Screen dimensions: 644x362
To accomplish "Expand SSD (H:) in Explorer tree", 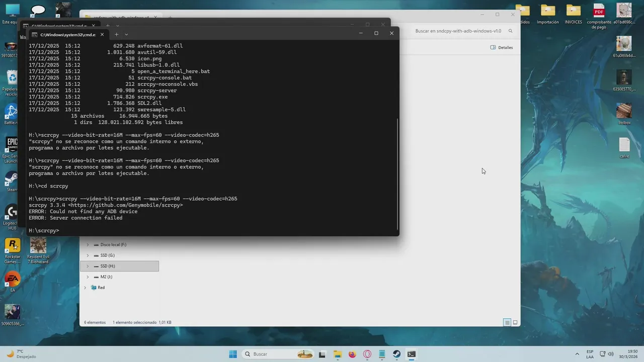I will 88,266.
